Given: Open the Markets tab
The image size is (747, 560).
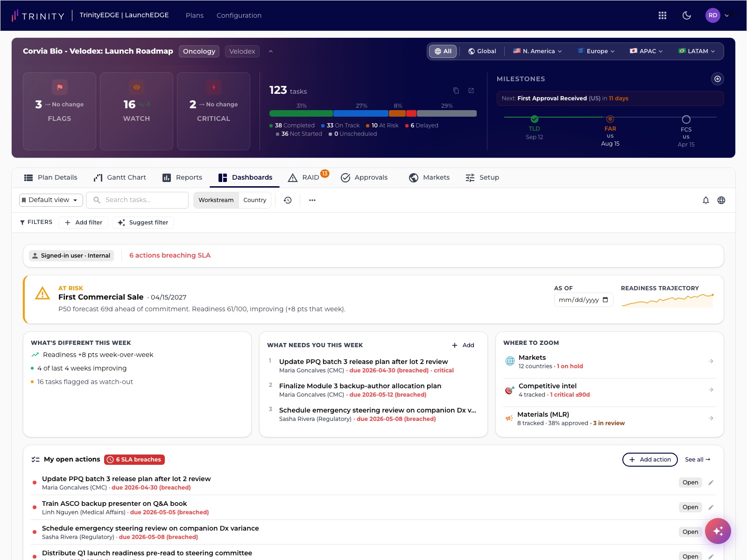Looking at the screenshot, I should pyautogui.click(x=430, y=177).
